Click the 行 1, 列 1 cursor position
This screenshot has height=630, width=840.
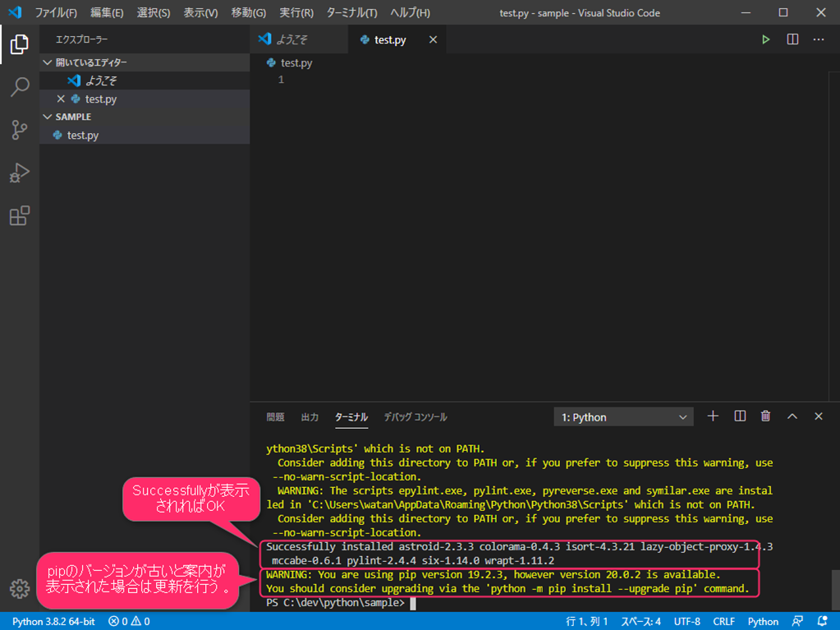pyautogui.click(x=586, y=622)
